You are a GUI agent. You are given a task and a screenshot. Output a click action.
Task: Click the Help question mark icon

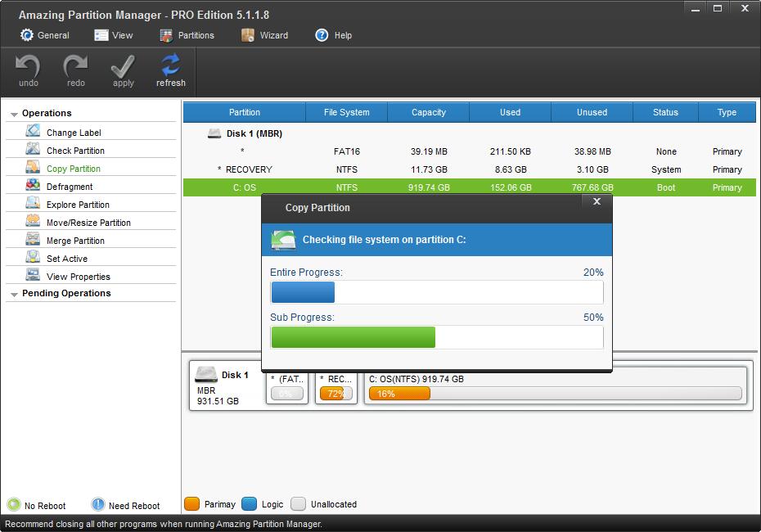click(x=322, y=35)
